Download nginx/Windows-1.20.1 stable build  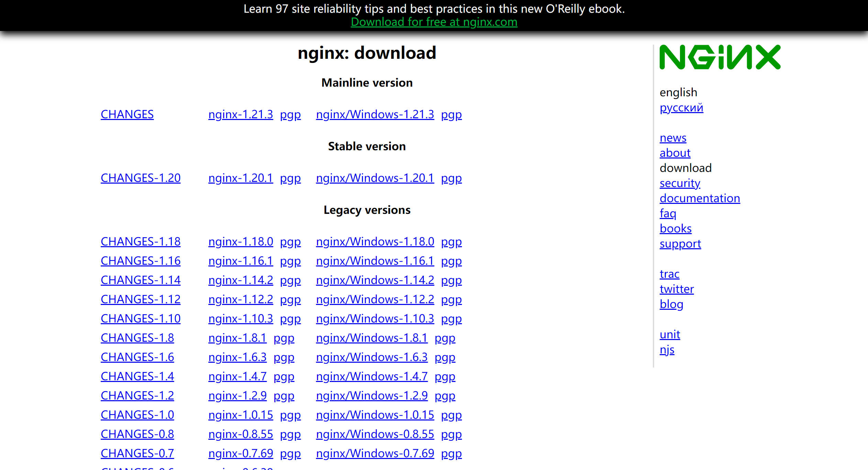pyautogui.click(x=375, y=178)
